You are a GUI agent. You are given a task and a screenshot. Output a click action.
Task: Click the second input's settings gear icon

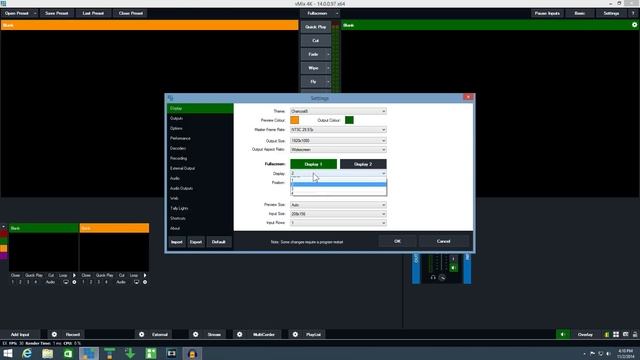(145, 282)
